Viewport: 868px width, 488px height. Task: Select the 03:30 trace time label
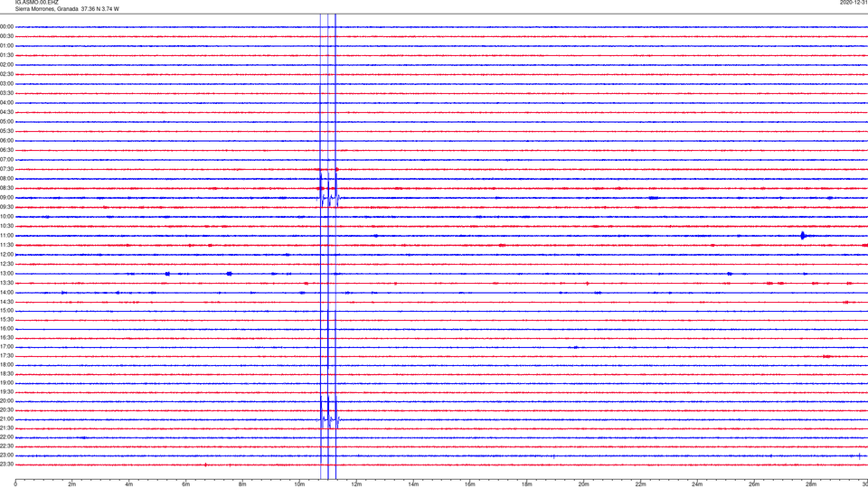[x=6, y=93]
